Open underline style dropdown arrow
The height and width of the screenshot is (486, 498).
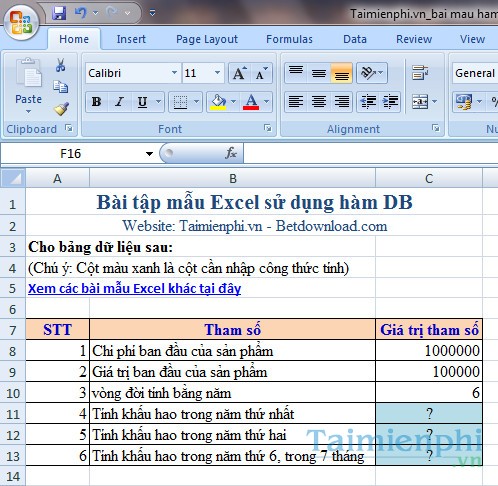159,102
